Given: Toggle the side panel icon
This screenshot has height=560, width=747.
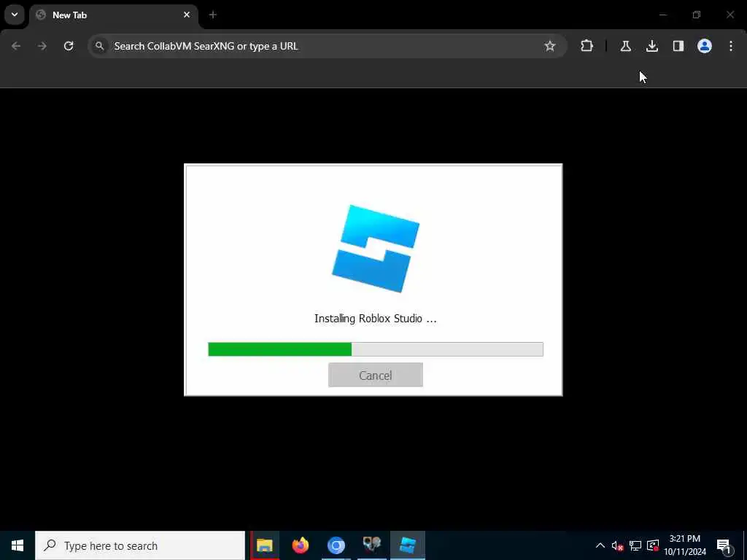Looking at the screenshot, I should (x=678, y=46).
